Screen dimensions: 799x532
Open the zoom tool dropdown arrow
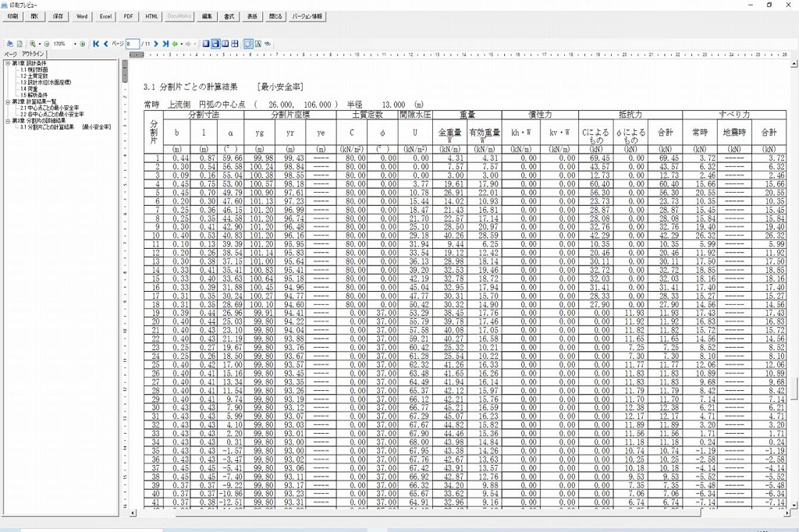click(39, 44)
